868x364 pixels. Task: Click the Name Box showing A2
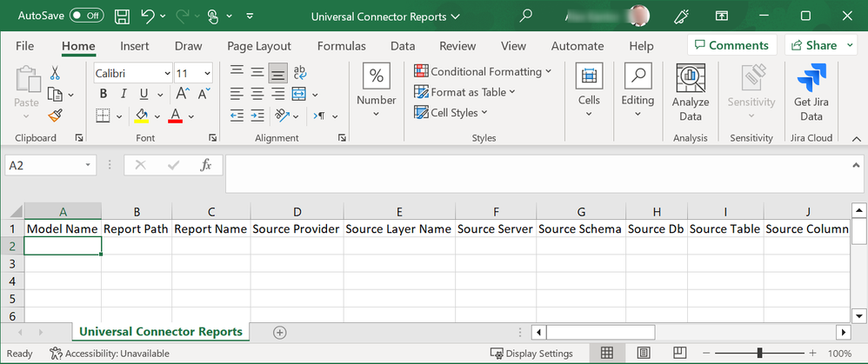43,165
